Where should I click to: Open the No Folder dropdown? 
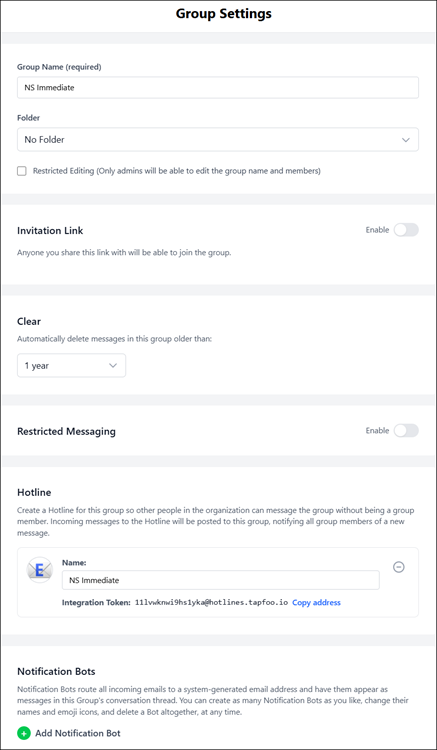pyautogui.click(x=218, y=140)
